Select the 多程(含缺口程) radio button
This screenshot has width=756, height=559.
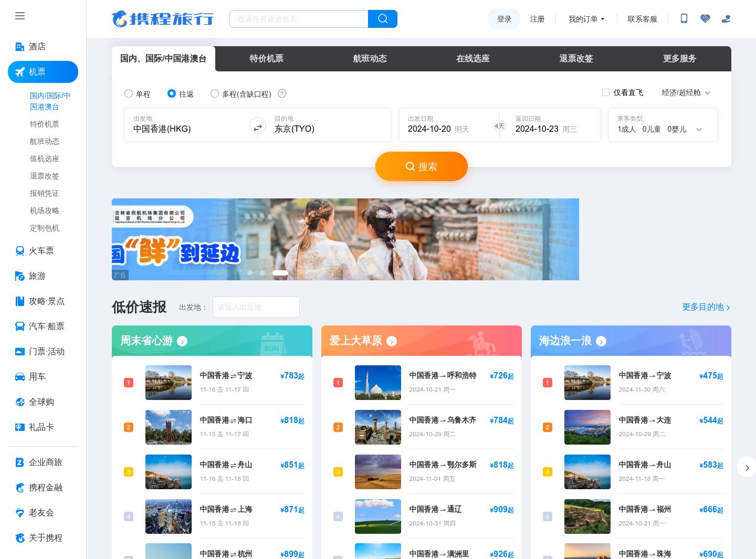(215, 93)
